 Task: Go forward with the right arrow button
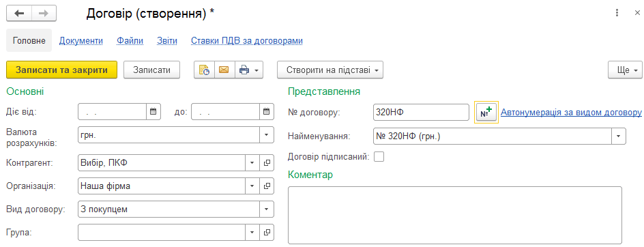coord(44,13)
